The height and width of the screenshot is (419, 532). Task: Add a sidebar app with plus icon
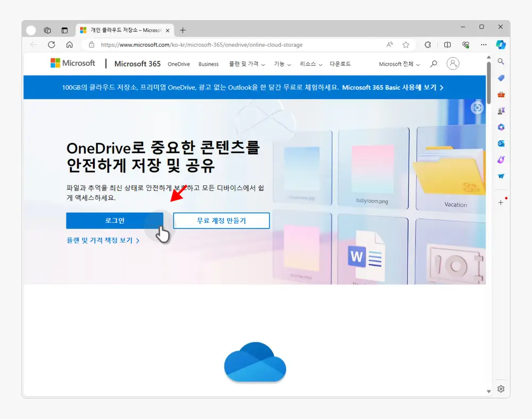click(x=501, y=203)
